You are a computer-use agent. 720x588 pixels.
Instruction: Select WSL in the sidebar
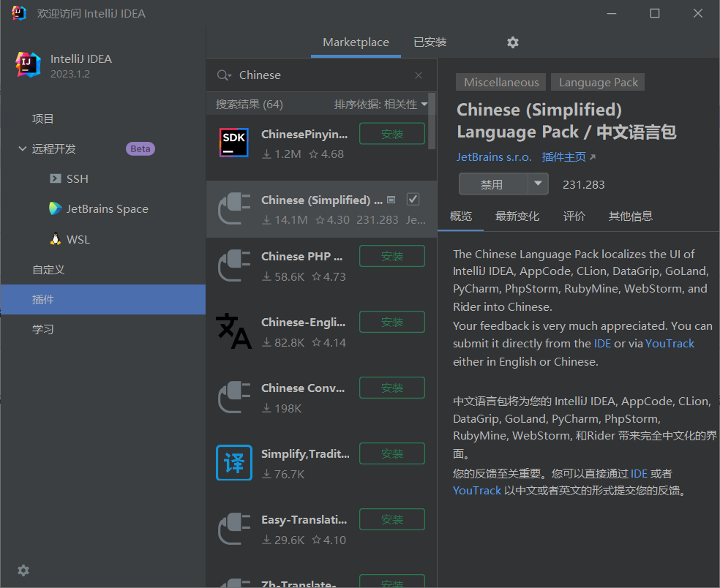[78, 240]
